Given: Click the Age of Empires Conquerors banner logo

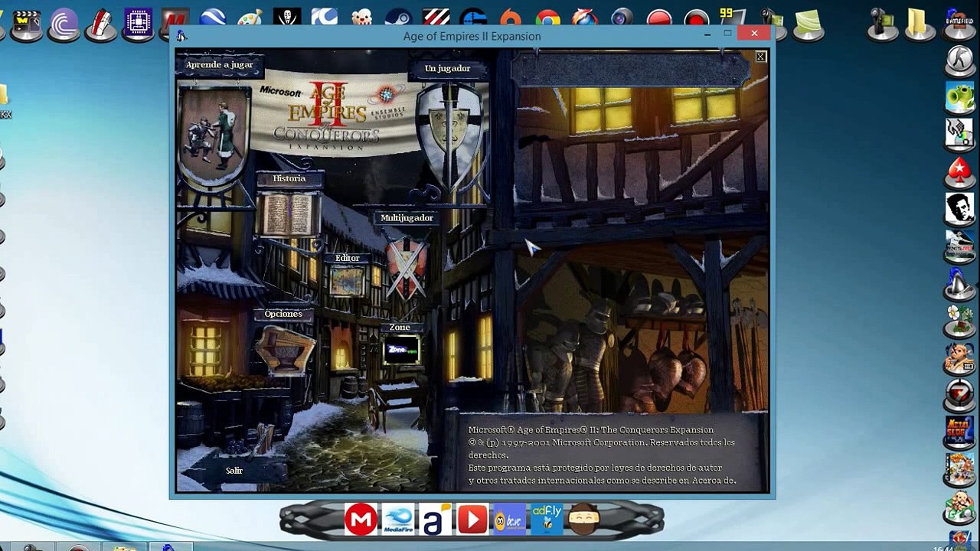Looking at the screenshot, I should coord(335,115).
